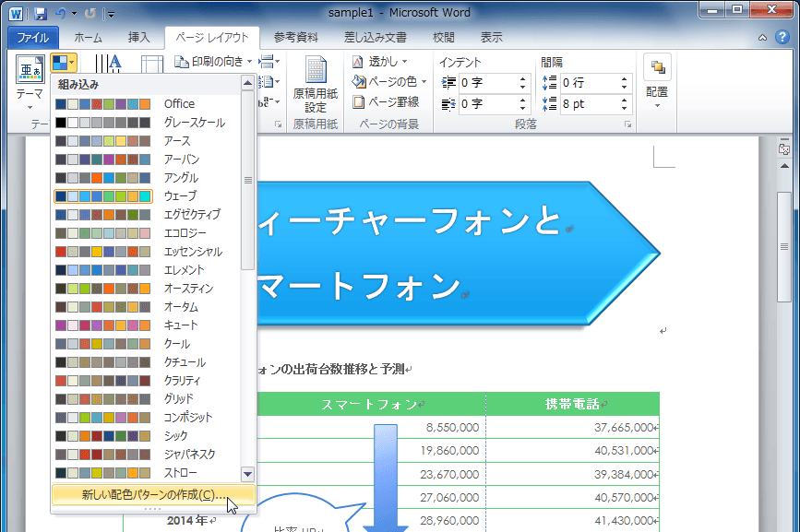Toggle the ruler button above scrollbar

tap(784, 148)
